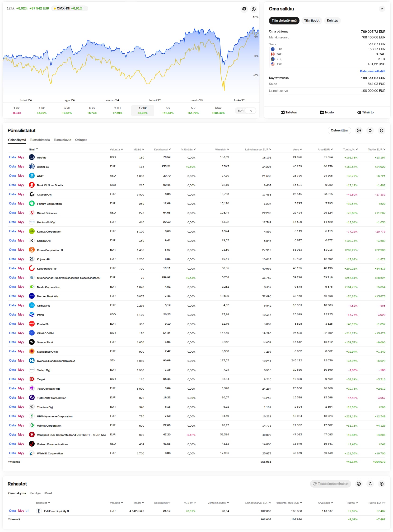Refresh the Rahastot table
This screenshot has height=532, width=393.
(370, 484)
